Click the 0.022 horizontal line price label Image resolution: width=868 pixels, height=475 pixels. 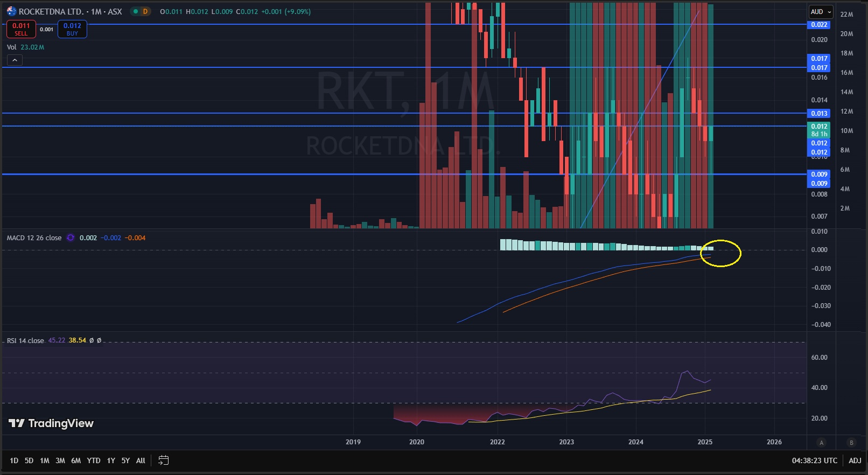(x=819, y=25)
